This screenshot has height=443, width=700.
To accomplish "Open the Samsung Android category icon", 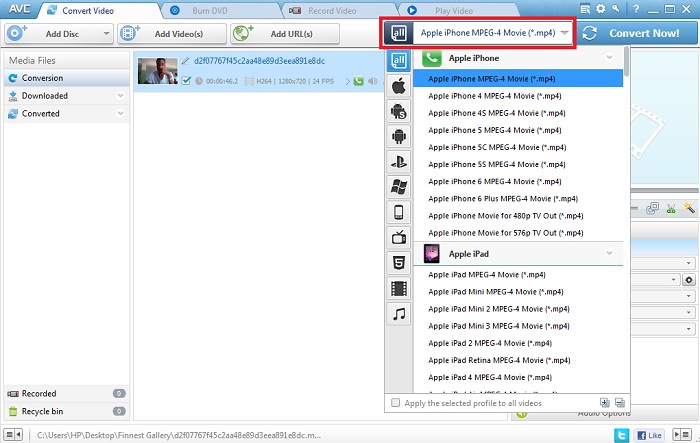I will click(x=399, y=111).
